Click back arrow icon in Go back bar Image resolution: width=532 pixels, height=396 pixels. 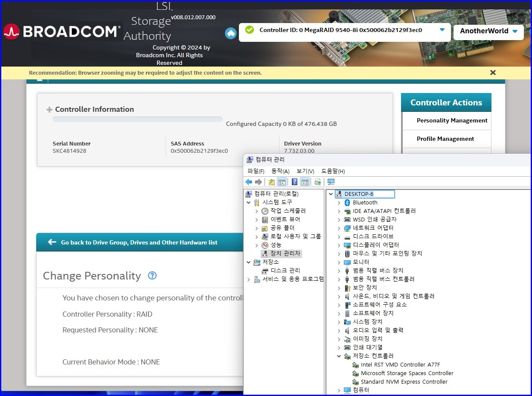52,242
